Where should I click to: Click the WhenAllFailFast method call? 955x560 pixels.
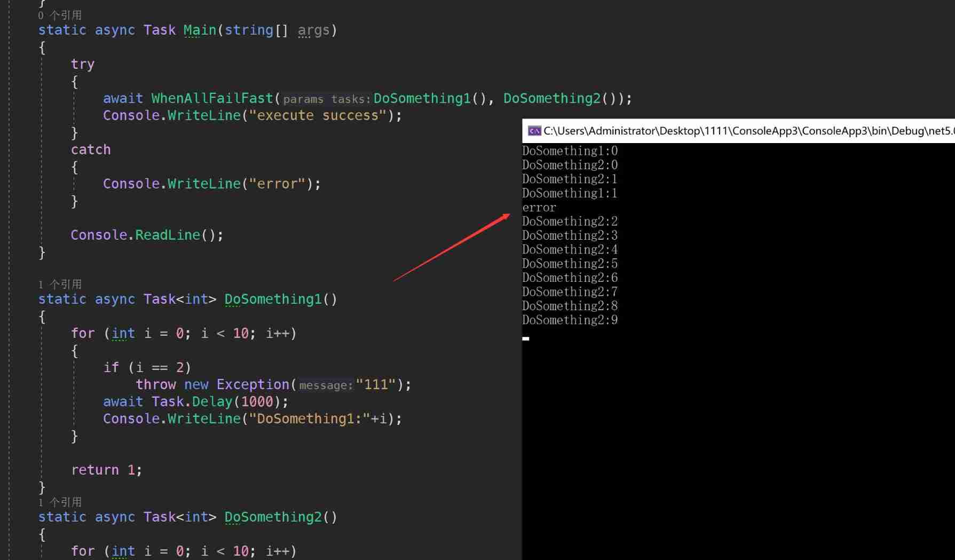pos(212,99)
